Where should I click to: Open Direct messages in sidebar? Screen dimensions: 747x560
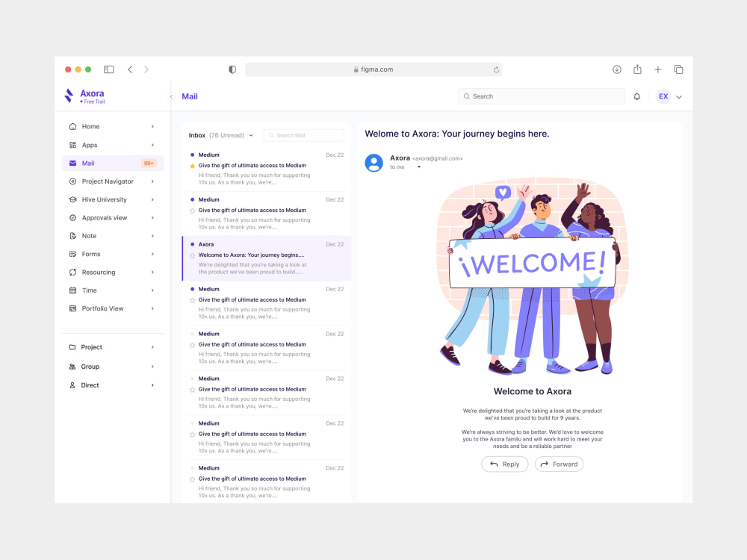[113, 385]
